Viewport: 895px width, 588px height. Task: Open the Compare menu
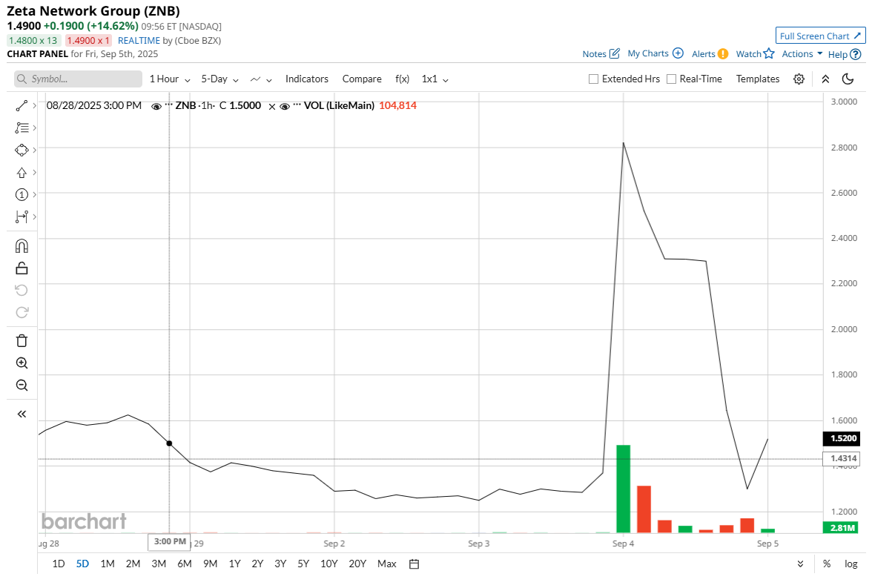[362, 79]
